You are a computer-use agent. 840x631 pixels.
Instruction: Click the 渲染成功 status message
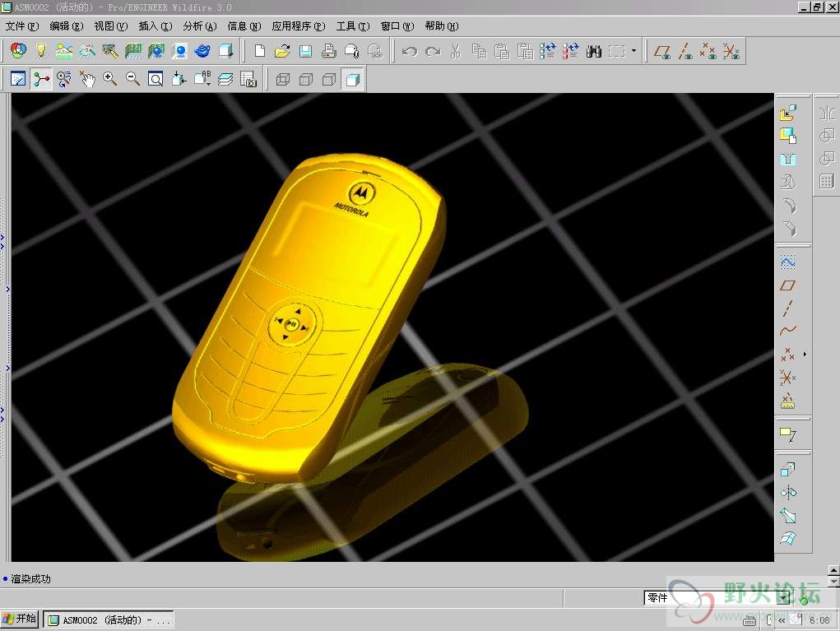pos(30,578)
